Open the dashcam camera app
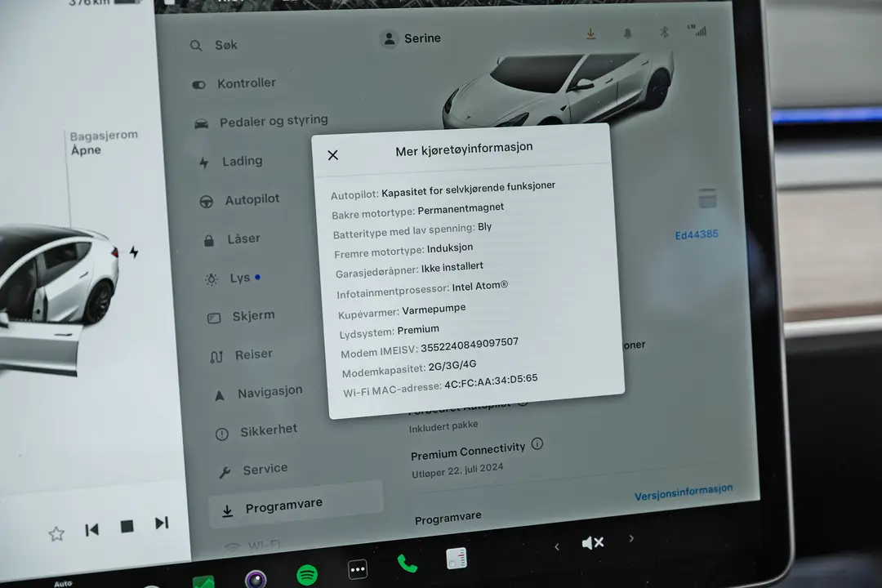 click(x=256, y=579)
